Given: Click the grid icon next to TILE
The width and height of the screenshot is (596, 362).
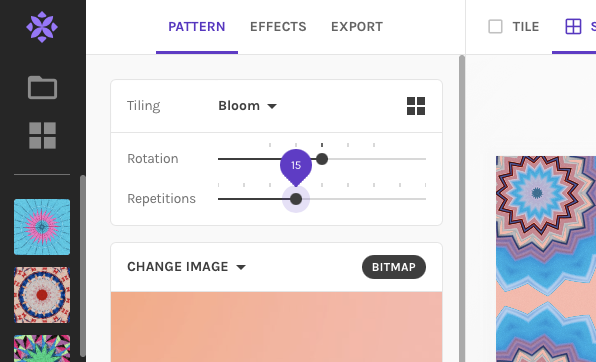Looking at the screenshot, I should (x=573, y=27).
